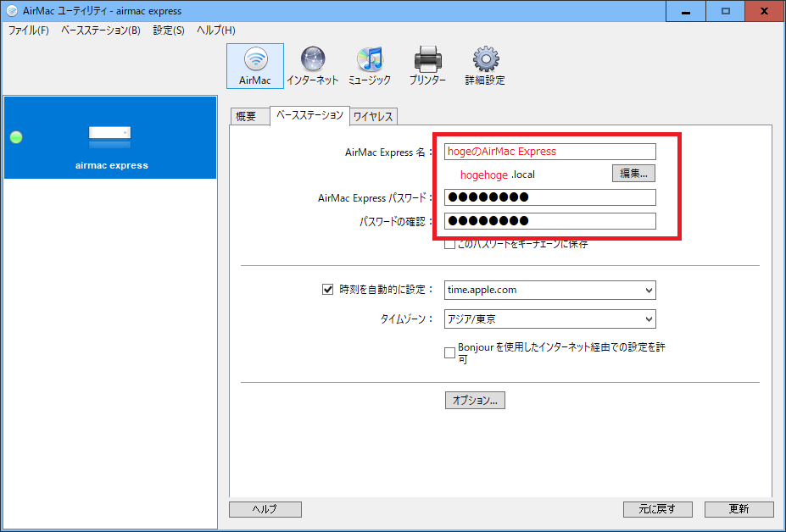Screen dimensions: 786x532
Task: Toggle the save password to keychain checkbox
Action: 449,244
